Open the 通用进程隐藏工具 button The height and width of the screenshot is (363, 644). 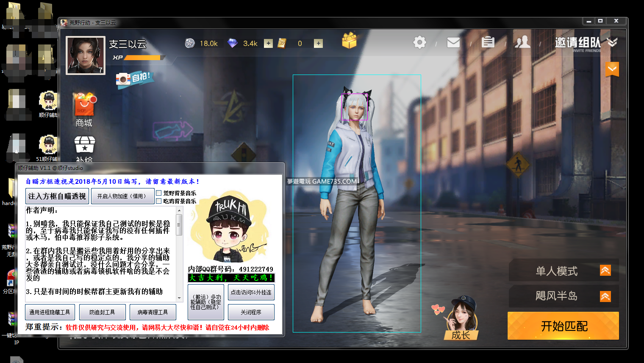tap(50, 312)
